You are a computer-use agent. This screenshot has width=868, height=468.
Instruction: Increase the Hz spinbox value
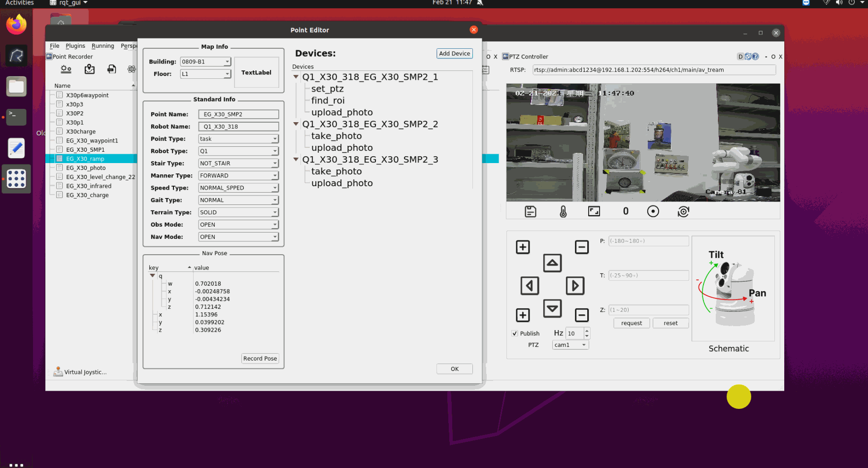pos(587,331)
